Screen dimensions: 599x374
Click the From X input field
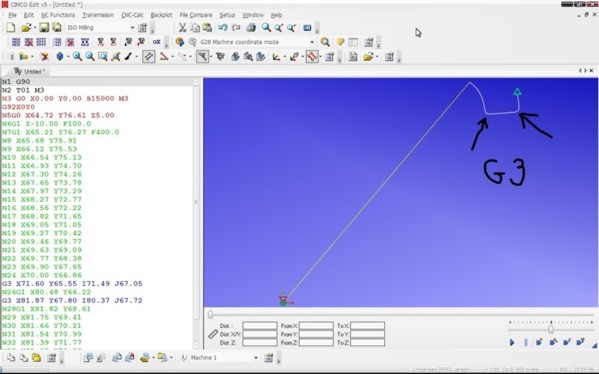click(316, 326)
